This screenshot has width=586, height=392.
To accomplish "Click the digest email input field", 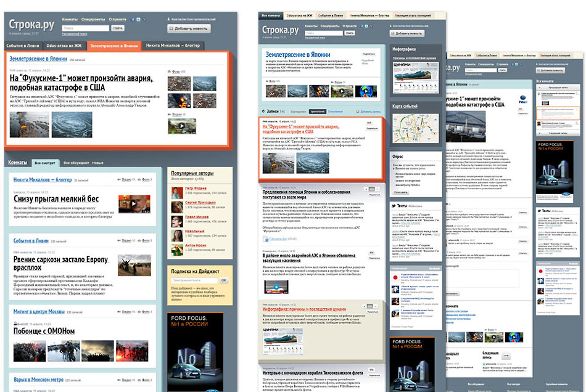I will click(x=194, y=280).
